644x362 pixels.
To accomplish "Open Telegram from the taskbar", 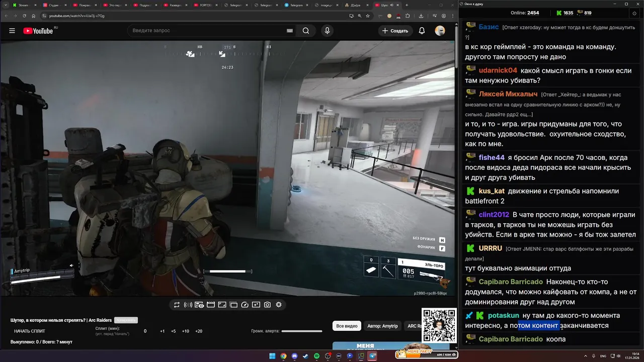I will (372, 356).
